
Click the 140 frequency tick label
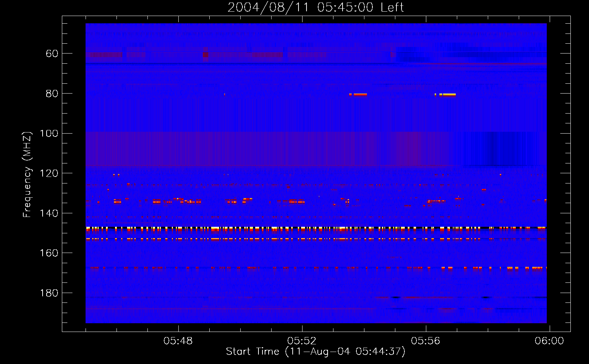pyautogui.click(x=49, y=213)
